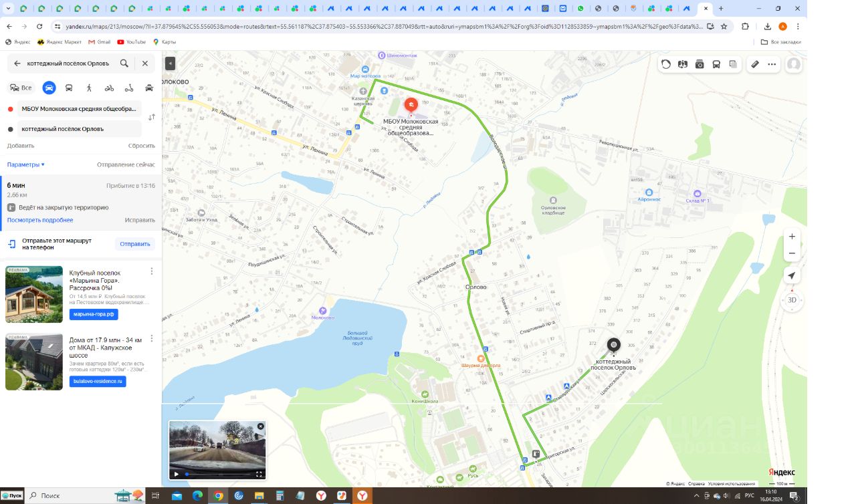The width and height of the screenshot is (856, 504).
Task: Collapse the sidebar panel with arrow toggle
Action: point(170,64)
